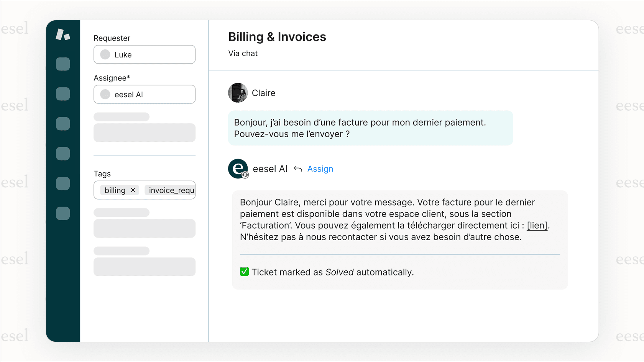Open the Assignee dropdown showing eesel AI

coord(145,94)
